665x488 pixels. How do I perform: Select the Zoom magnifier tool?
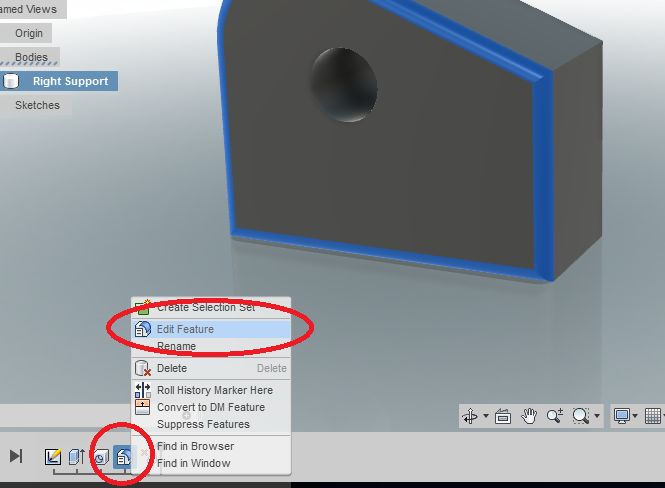[555, 416]
